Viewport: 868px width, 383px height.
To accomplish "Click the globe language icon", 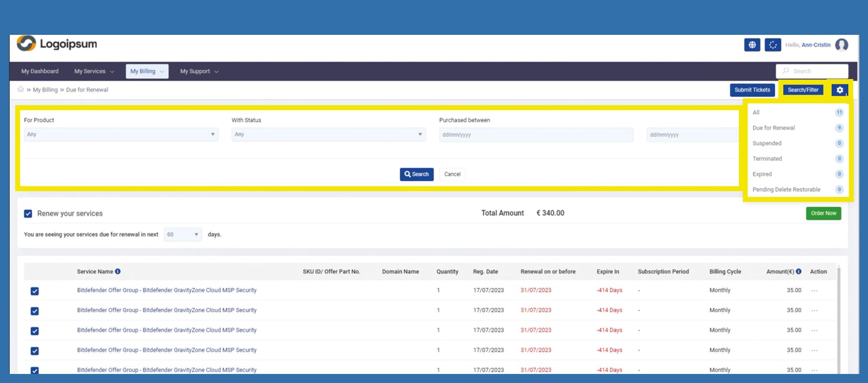I will (752, 45).
